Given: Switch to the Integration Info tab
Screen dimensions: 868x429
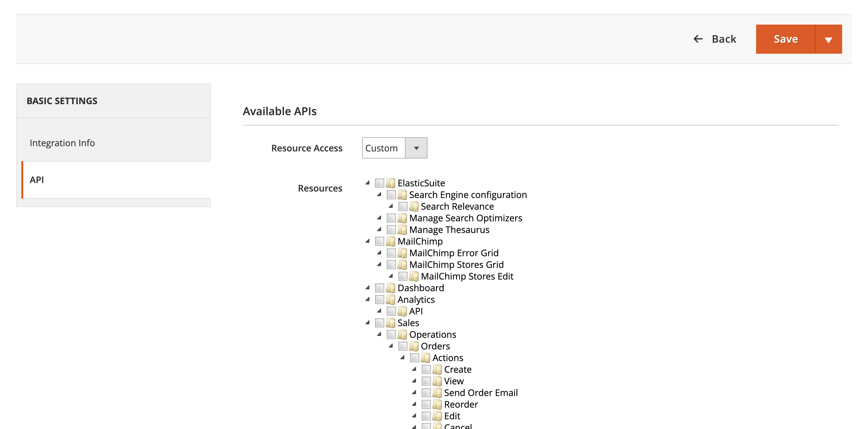Looking at the screenshot, I should coord(62,143).
